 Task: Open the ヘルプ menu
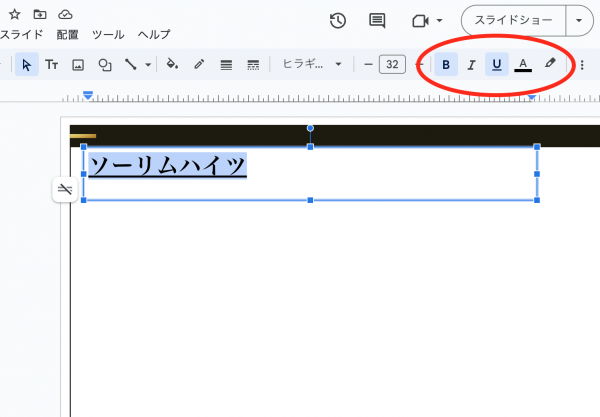154,34
